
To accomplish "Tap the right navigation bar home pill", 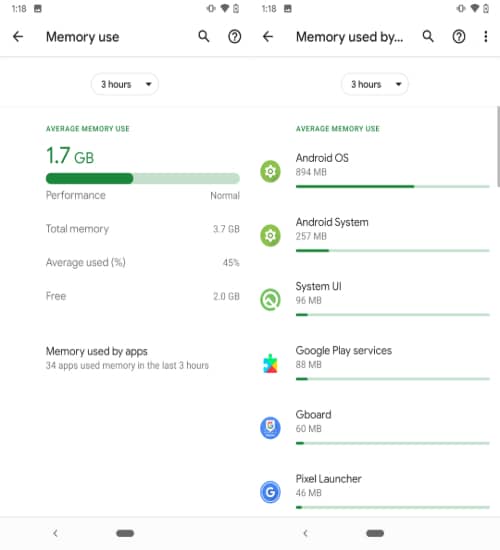I will click(375, 534).
